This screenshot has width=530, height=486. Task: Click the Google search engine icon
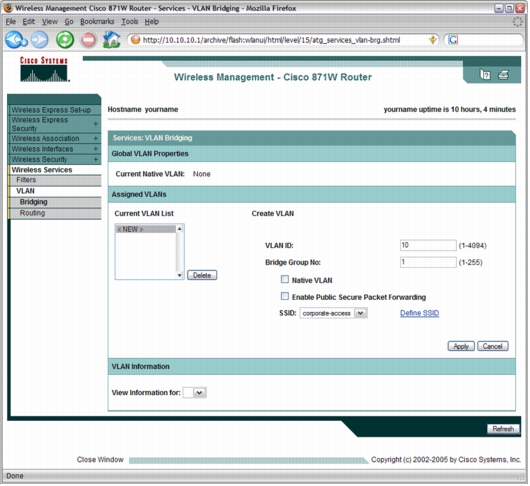pyautogui.click(x=453, y=40)
